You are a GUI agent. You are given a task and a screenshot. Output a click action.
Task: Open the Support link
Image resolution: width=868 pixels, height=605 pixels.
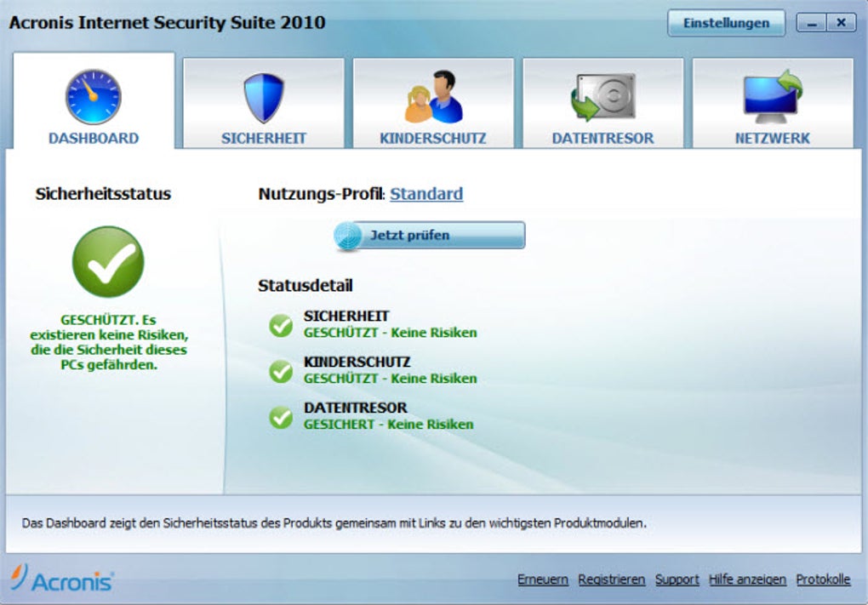(x=677, y=579)
